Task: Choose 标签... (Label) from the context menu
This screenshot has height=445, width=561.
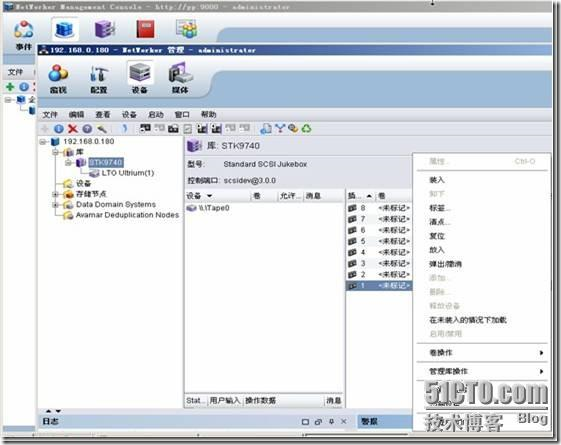Action: point(440,208)
